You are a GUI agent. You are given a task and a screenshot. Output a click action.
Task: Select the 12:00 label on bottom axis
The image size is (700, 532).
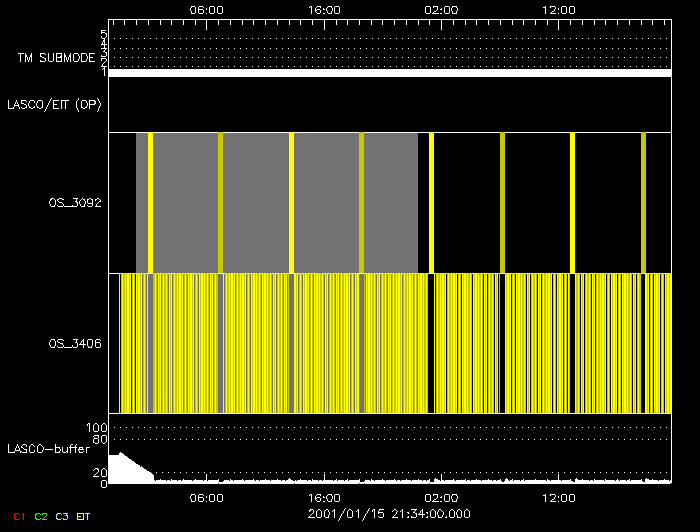point(558,497)
